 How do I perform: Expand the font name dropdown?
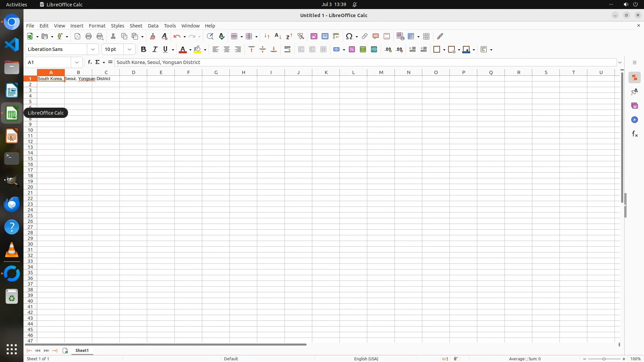point(93,49)
